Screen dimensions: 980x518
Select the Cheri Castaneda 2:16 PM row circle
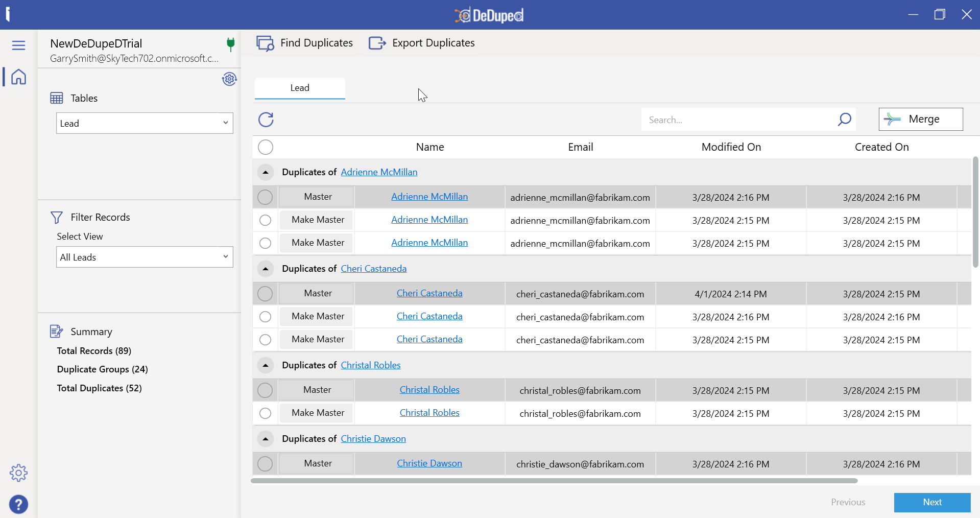265,317
